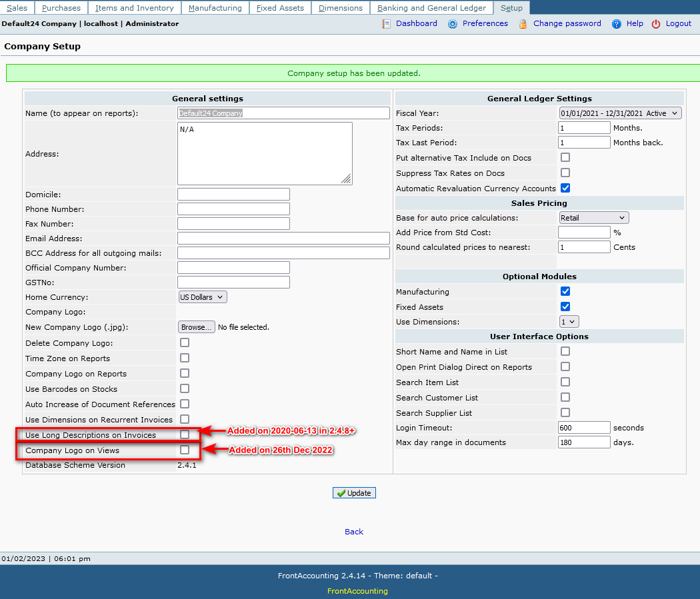Click the Preferences gear icon
Viewport: 700px width, 599px height.
452,24
